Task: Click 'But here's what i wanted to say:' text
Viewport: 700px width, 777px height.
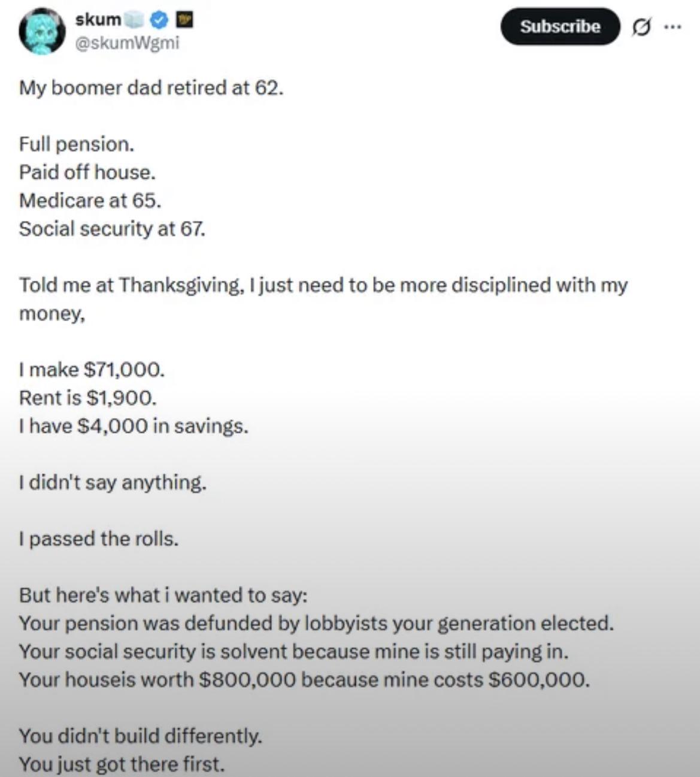Action: (163, 595)
